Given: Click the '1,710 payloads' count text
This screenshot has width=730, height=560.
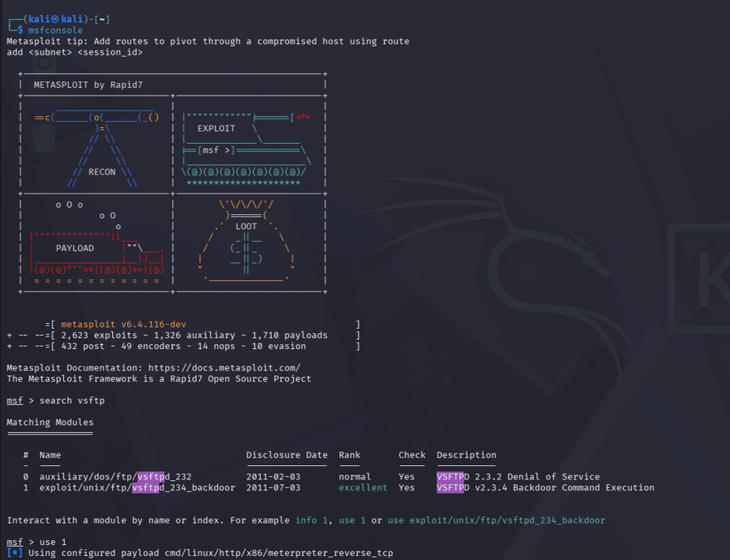Looking at the screenshot, I should (x=290, y=335).
